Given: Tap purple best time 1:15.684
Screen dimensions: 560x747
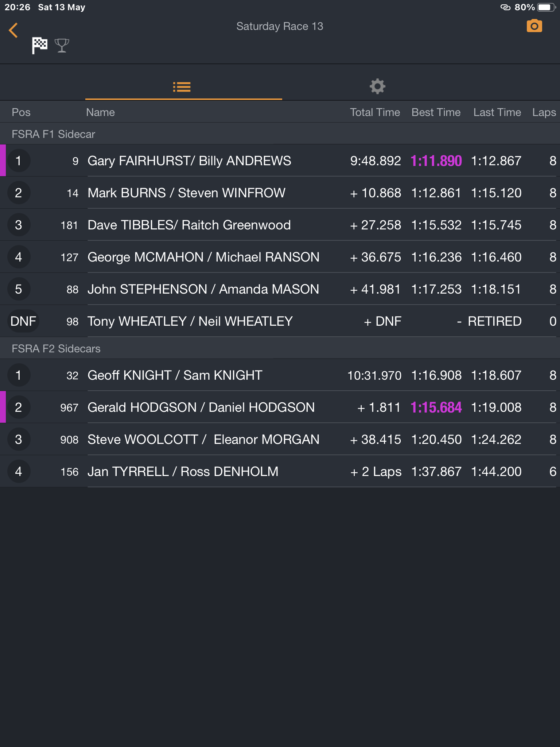Looking at the screenshot, I should [x=436, y=407].
